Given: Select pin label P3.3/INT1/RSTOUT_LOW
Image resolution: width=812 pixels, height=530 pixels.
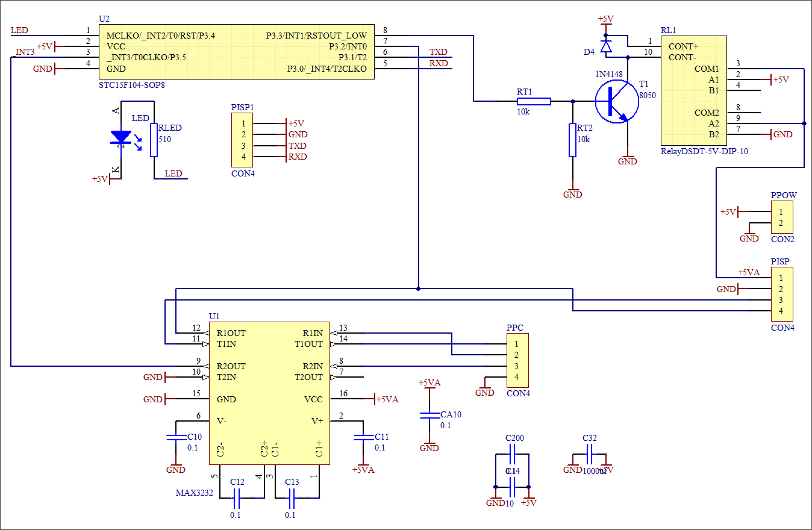Looking at the screenshot, I should 316,36.
